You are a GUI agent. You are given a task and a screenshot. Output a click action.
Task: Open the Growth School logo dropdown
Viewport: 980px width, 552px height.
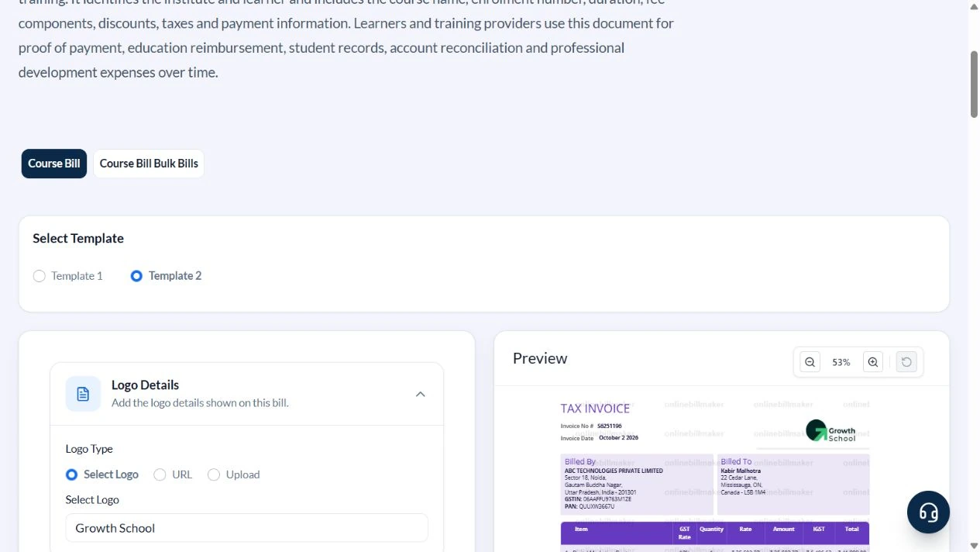click(x=246, y=528)
